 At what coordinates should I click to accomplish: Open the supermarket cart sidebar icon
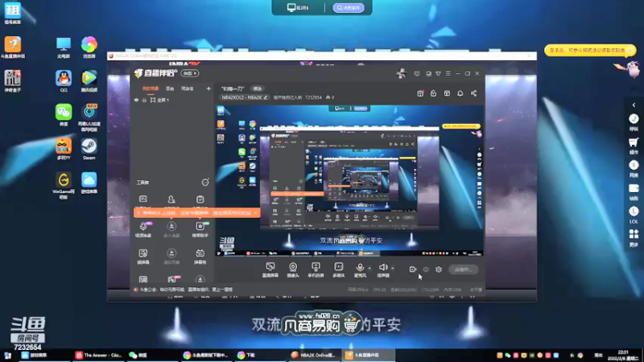634,146
